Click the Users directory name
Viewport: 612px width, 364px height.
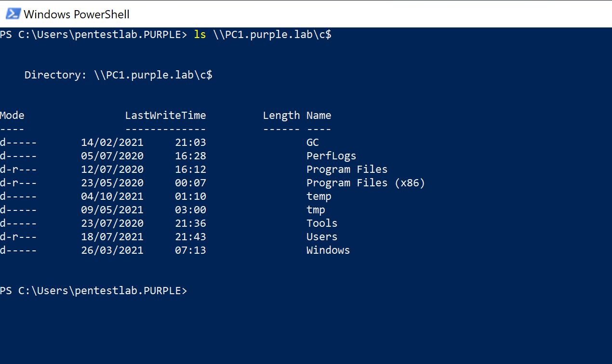322,237
